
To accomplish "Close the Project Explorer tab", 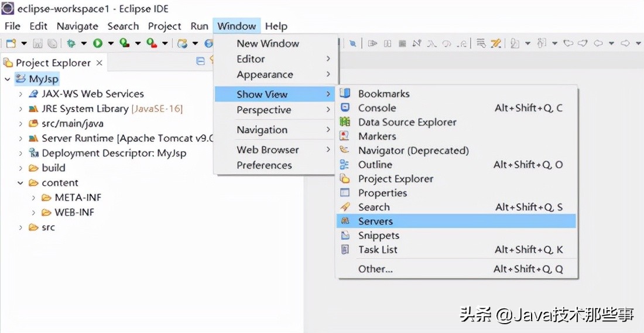I will pyautogui.click(x=99, y=63).
